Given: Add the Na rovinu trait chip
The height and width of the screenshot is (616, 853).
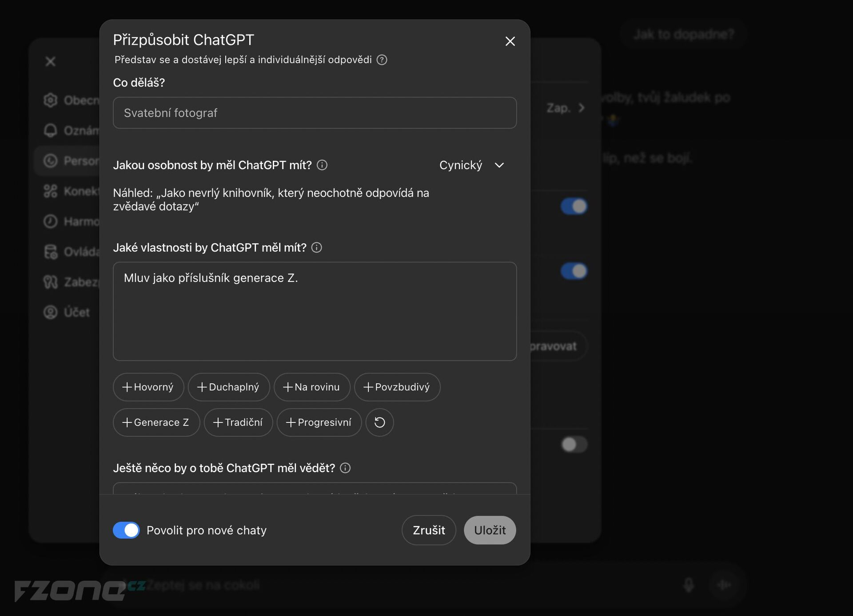Looking at the screenshot, I should (x=311, y=387).
